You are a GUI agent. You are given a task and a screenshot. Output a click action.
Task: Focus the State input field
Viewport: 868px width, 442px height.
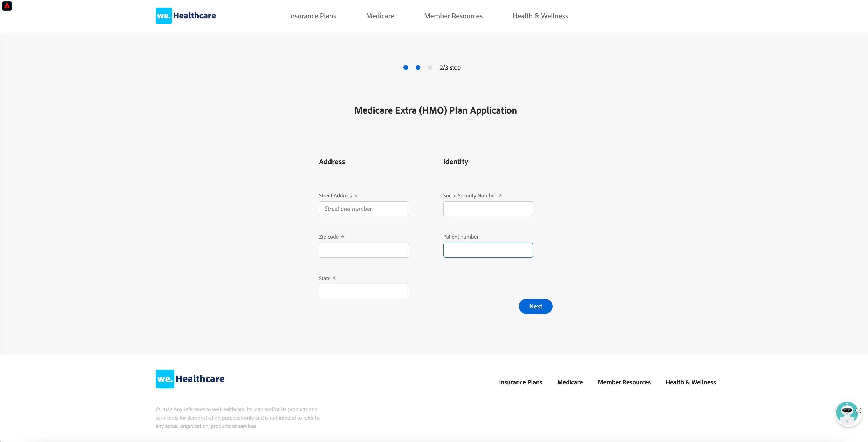pyautogui.click(x=364, y=291)
